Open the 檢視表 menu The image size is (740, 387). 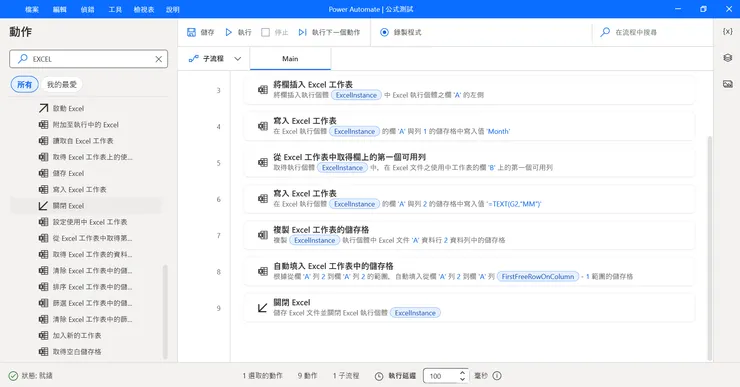coord(144,9)
